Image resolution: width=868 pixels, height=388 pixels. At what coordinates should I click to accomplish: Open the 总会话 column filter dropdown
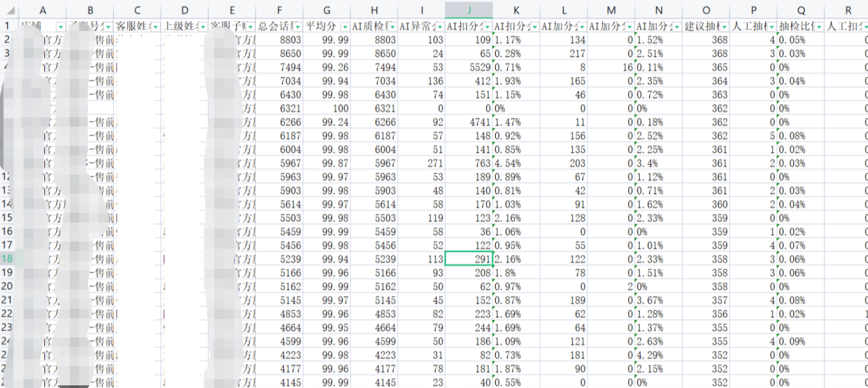(x=297, y=27)
